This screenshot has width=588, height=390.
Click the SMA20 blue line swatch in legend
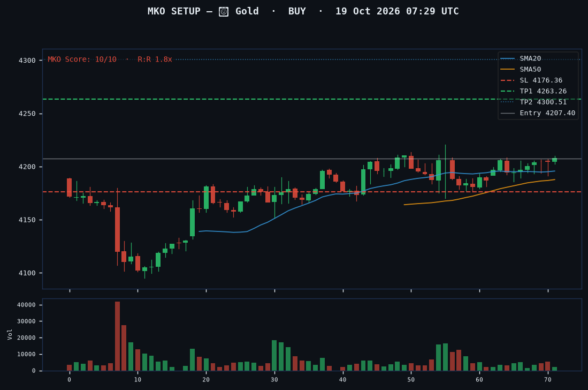[x=507, y=58]
